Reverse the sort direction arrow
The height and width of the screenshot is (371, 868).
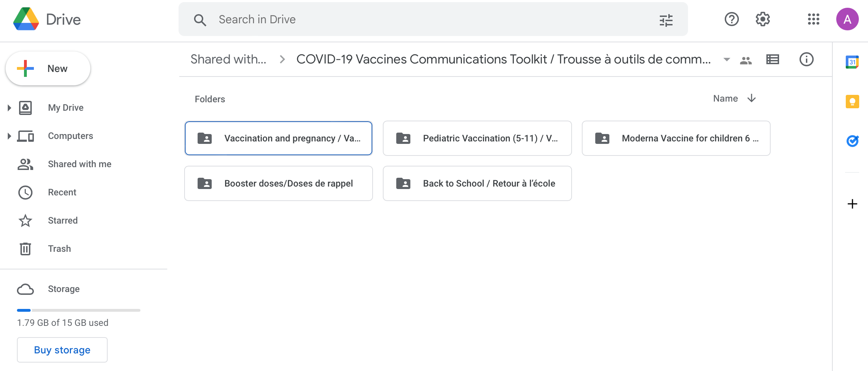[x=752, y=98]
